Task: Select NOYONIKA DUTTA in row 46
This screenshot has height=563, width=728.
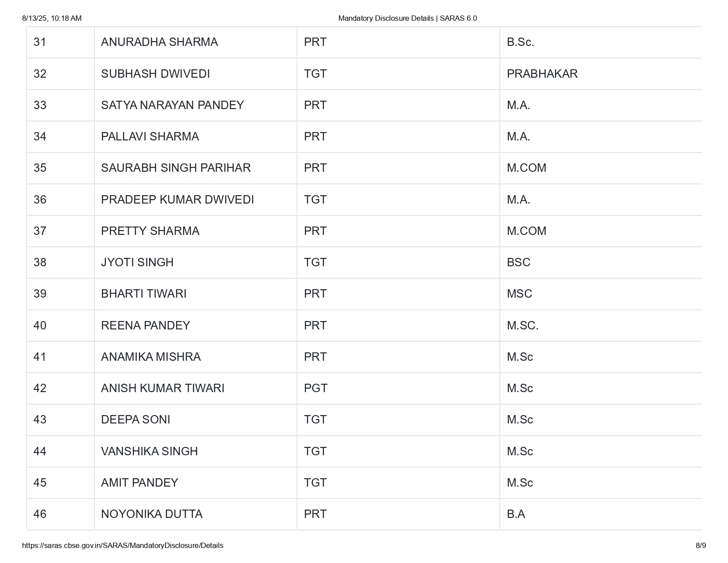Action: (152, 514)
